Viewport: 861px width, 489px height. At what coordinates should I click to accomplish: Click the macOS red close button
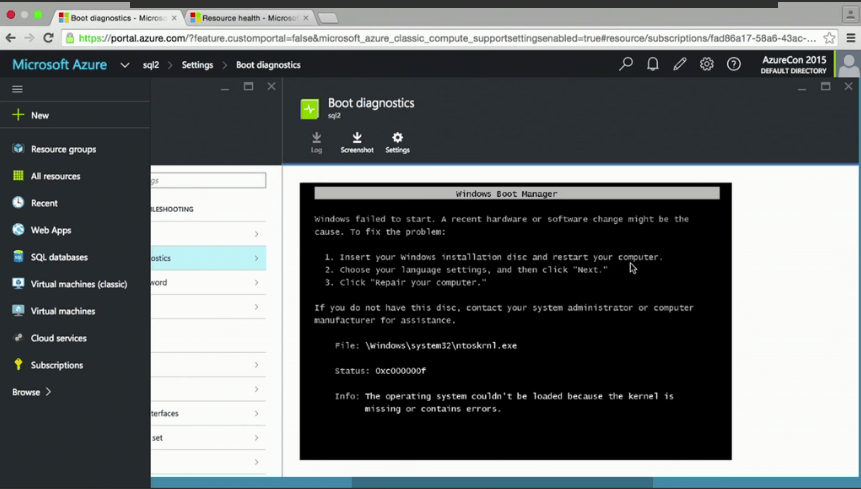pos(10,15)
